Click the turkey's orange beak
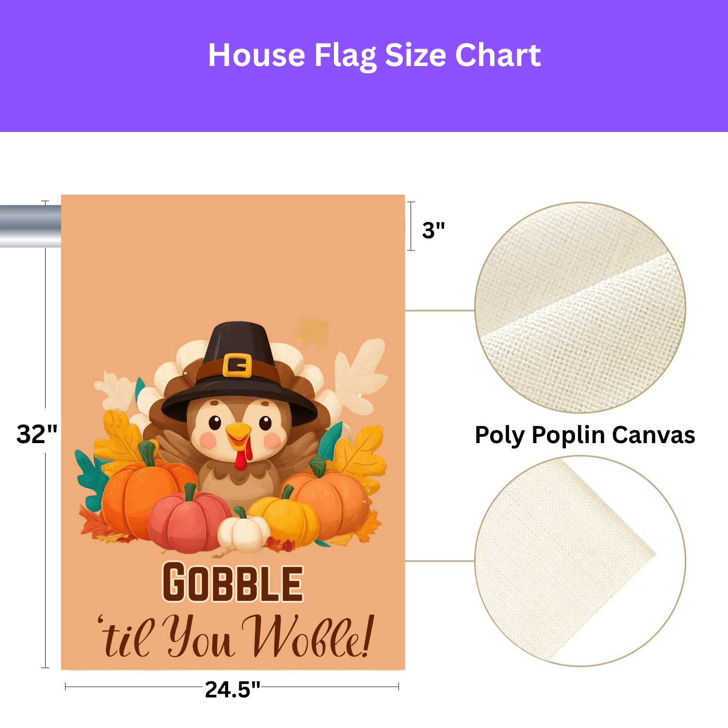Image resolution: width=728 pixels, height=728 pixels. [238, 431]
